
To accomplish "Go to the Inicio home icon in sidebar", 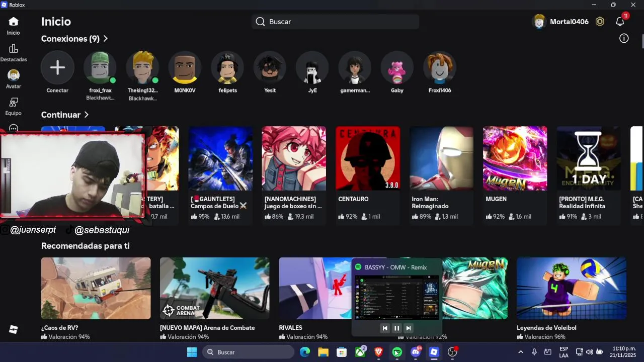I will [x=14, y=22].
